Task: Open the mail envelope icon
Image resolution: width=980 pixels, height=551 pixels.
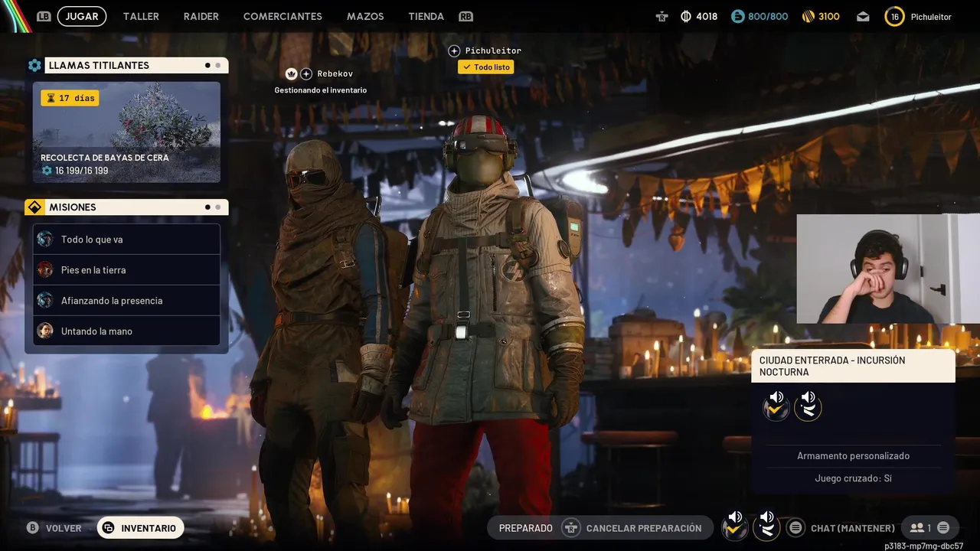Action: pyautogui.click(x=863, y=17)
